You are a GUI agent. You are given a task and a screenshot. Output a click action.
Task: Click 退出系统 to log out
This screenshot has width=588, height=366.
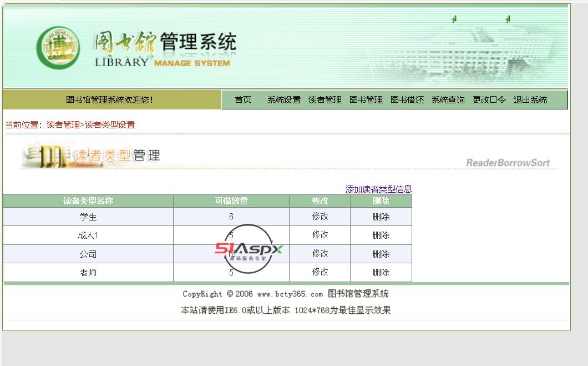(530, 100)
